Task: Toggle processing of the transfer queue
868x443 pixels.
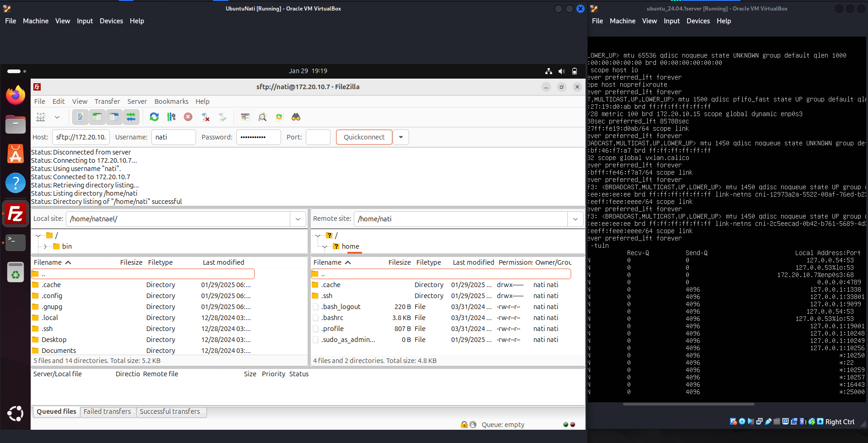Action: 171,117
